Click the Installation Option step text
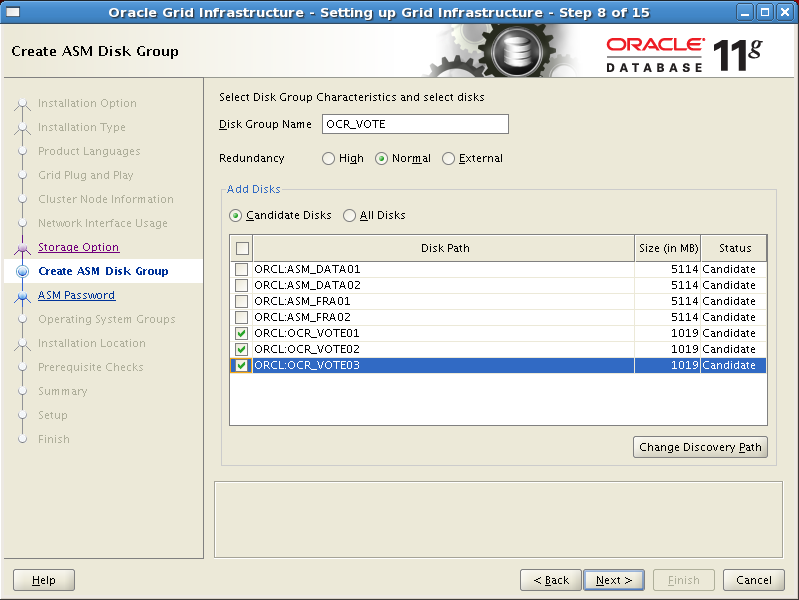 coord(87,103)
